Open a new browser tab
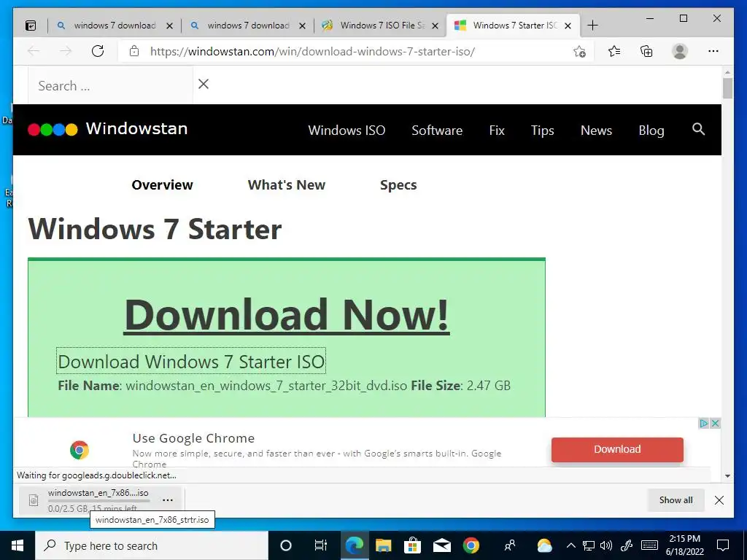Image resolution: width=747 pixels, height=560 pixels. (592, 26)
